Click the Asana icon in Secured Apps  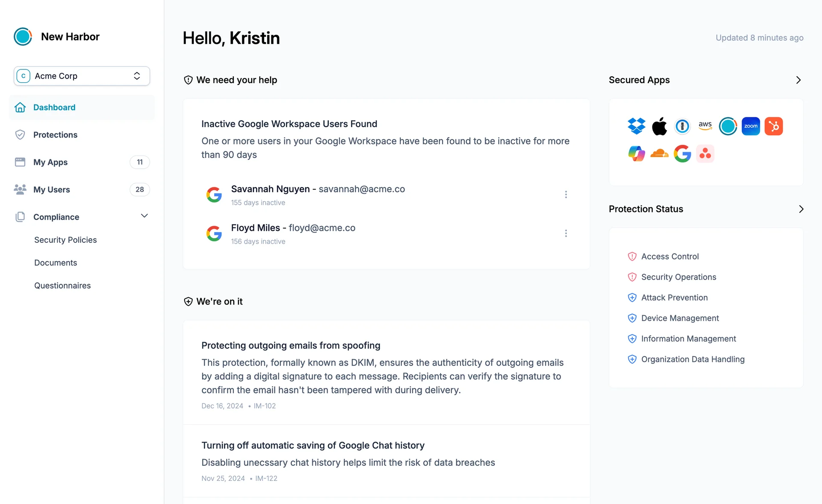(x=705, y=153)
